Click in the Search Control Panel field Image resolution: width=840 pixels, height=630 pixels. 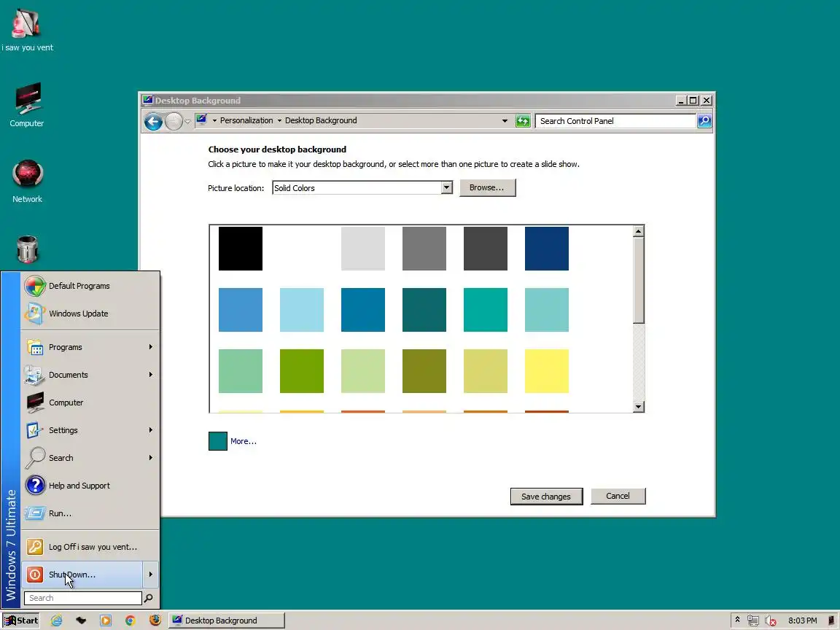click(615, 121)
